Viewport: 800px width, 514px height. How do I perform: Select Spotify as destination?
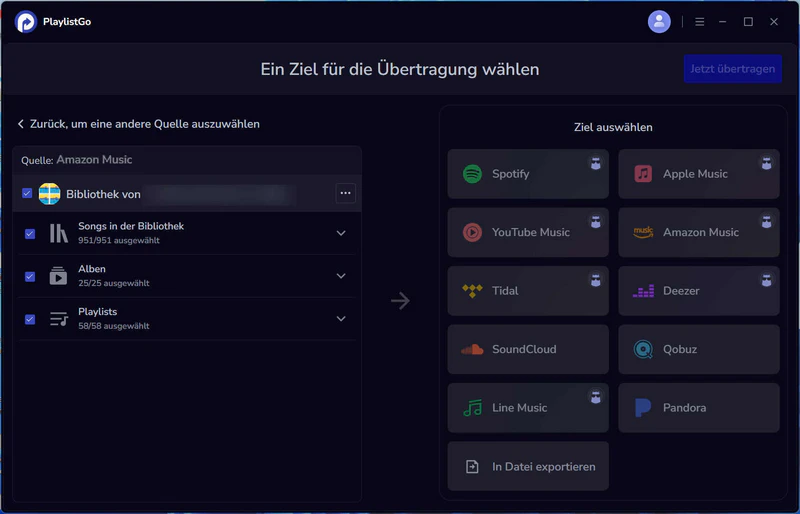(x=528, y=174)
